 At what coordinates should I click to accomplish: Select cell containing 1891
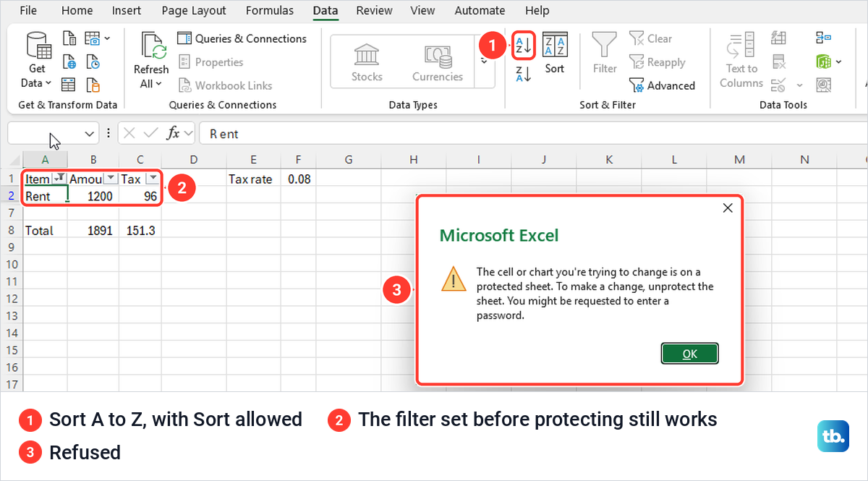click(93, 231)
